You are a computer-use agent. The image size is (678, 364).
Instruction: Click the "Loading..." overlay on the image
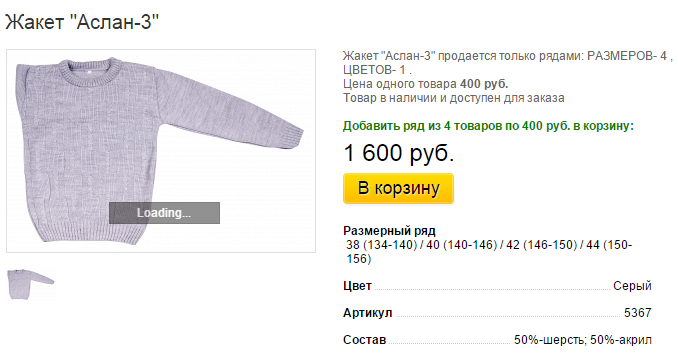coord(164,213)
